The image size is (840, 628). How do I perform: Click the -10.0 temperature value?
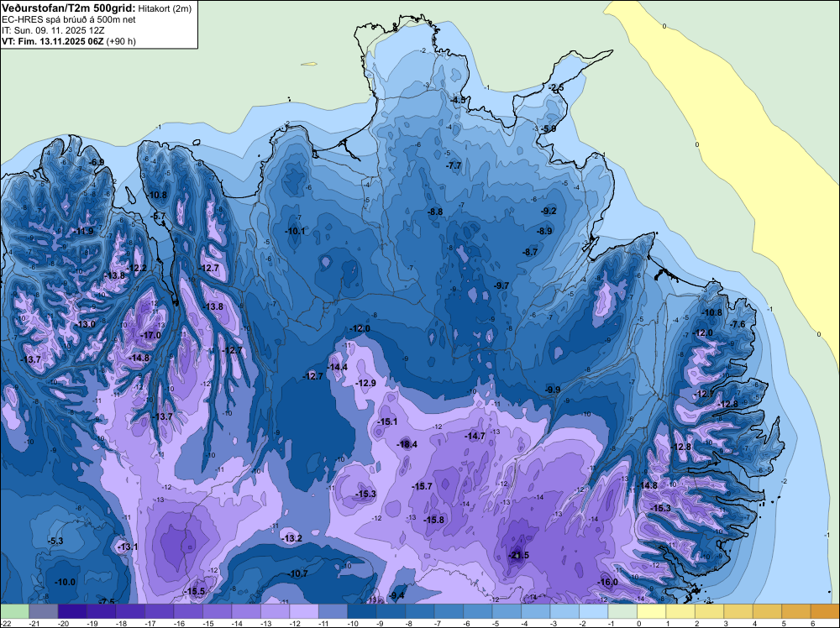tap(65, 582)
